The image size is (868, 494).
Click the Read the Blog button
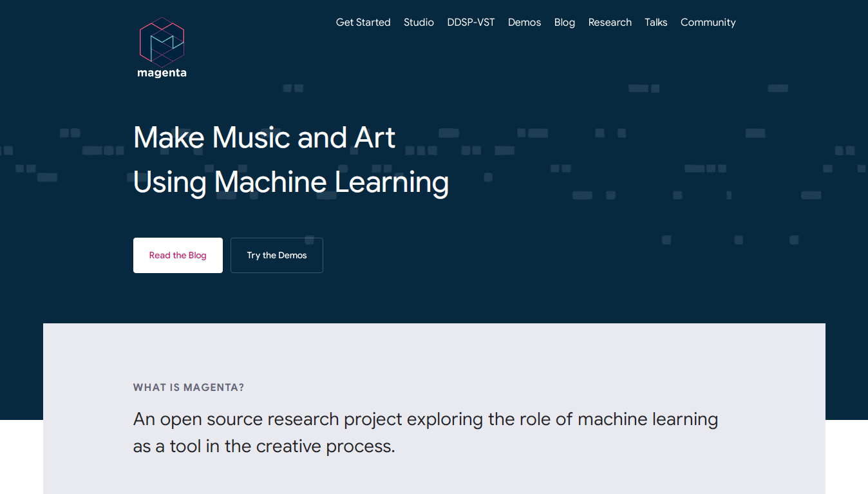[x=178, y=255]
